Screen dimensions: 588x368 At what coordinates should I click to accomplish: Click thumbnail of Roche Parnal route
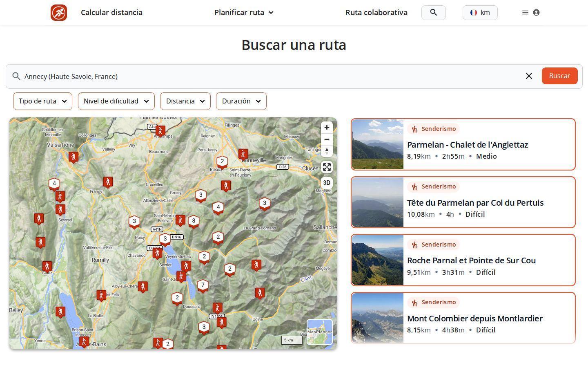coord(378,260)
